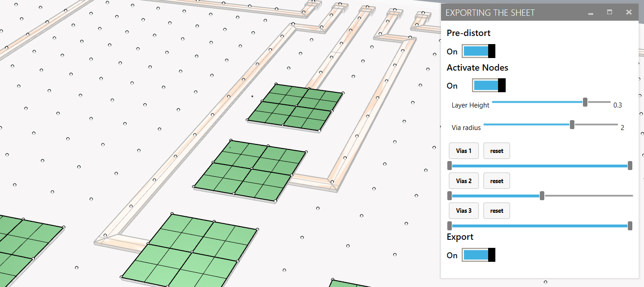Toggle the Activate Nodes switch

pos(489,85)
